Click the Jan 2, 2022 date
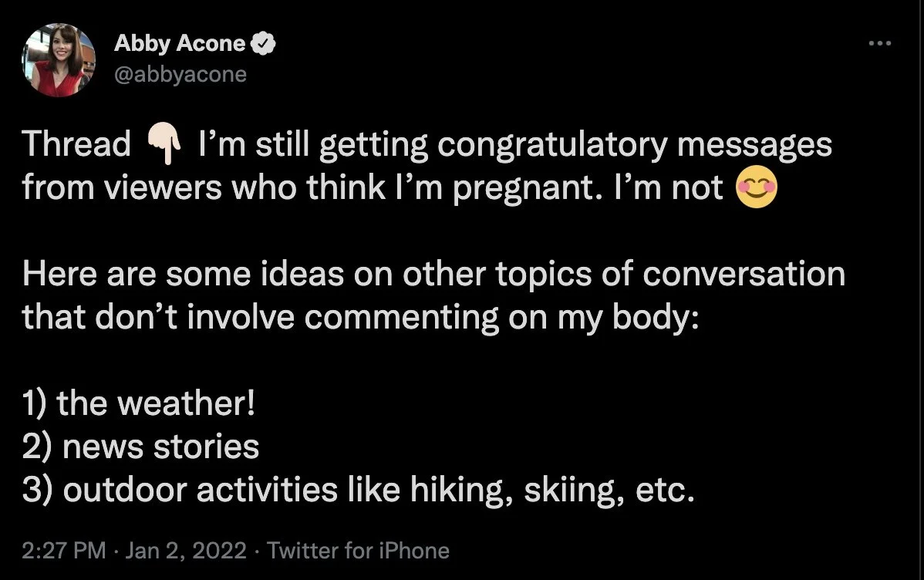Screen dimensions: 924x580 (x=186, y=551)
